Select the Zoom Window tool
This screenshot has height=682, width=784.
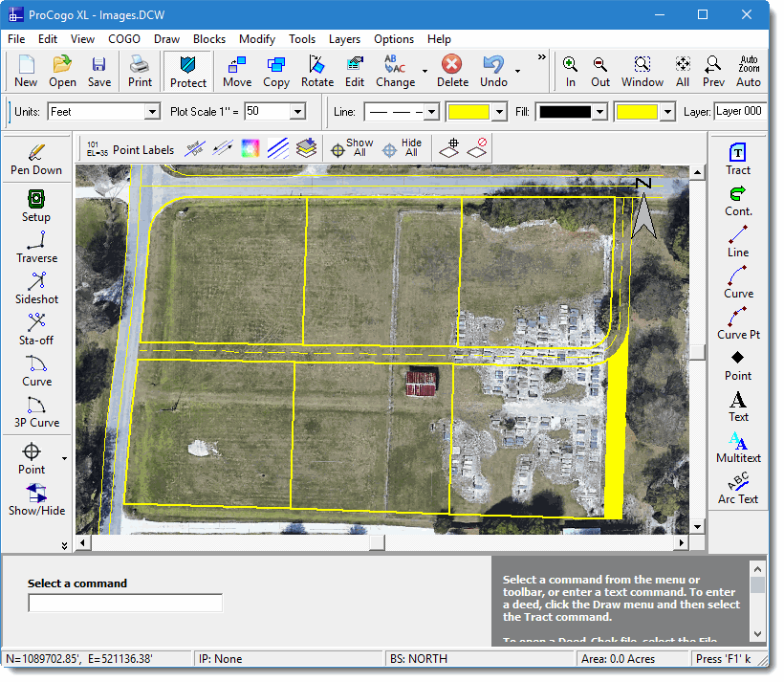point(642,71)
